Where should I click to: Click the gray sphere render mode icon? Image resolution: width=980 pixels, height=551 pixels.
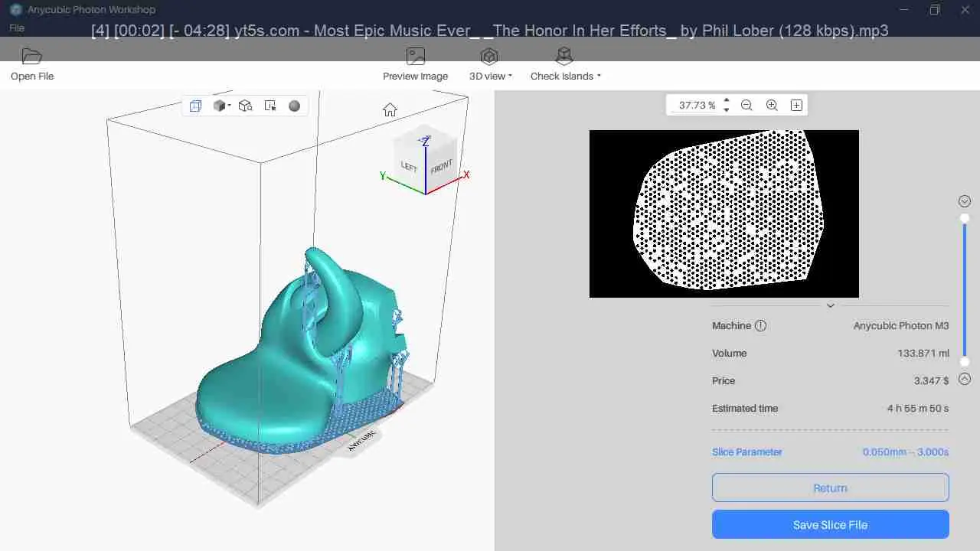point(294,106)
